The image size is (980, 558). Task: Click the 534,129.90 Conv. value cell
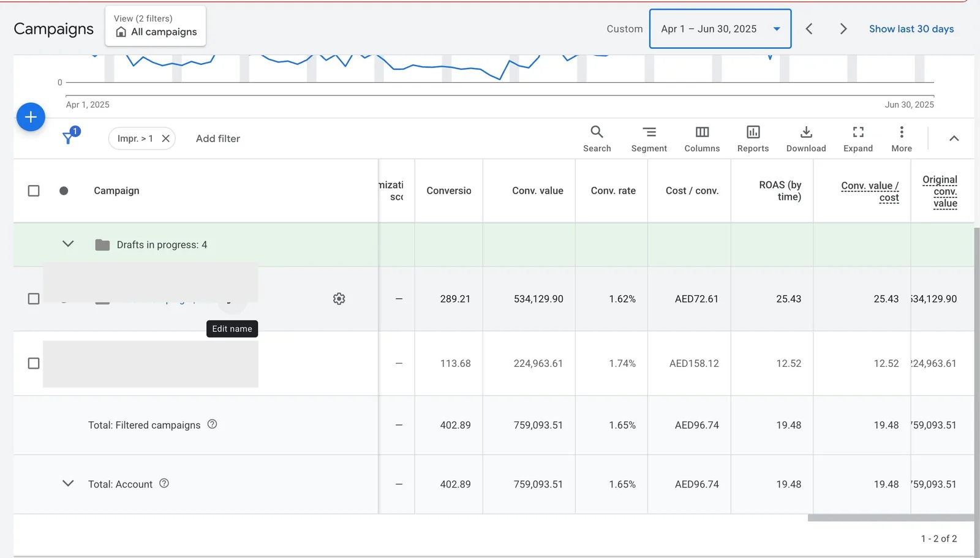tap(538, 299)
